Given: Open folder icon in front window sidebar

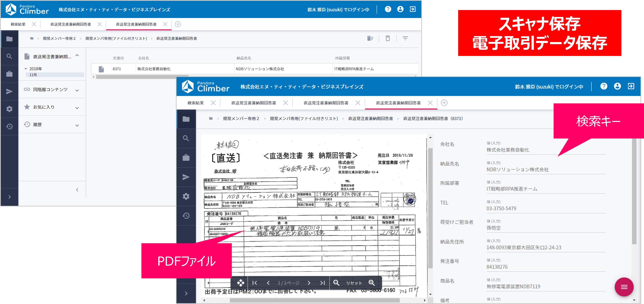Looking at the screenshot, I should click(x=186, y=119).
